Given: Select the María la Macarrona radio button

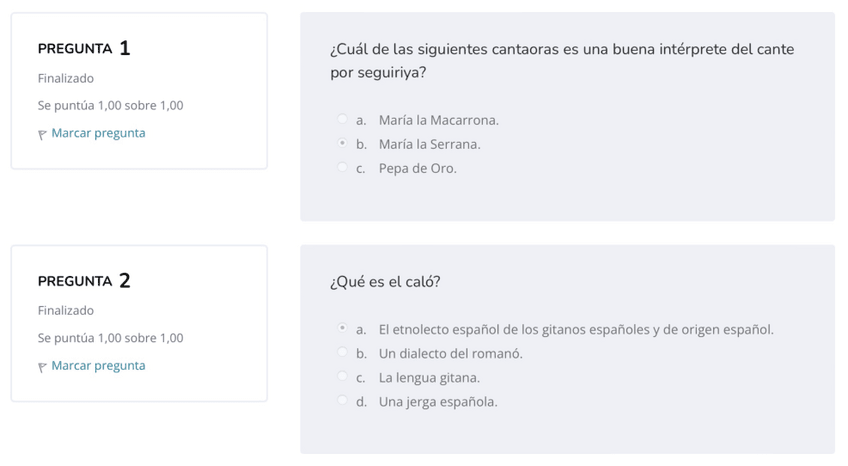Looking at the screenshot, I should coord(343,120).
